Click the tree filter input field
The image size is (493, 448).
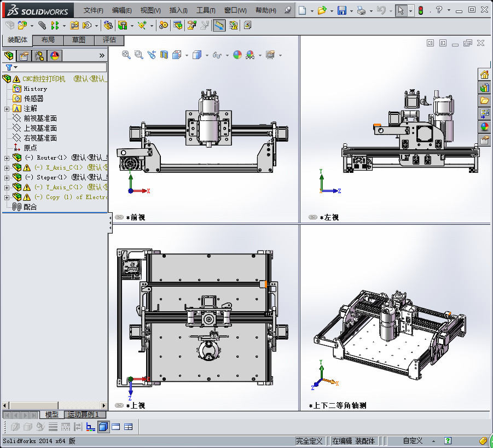[54, 67]
